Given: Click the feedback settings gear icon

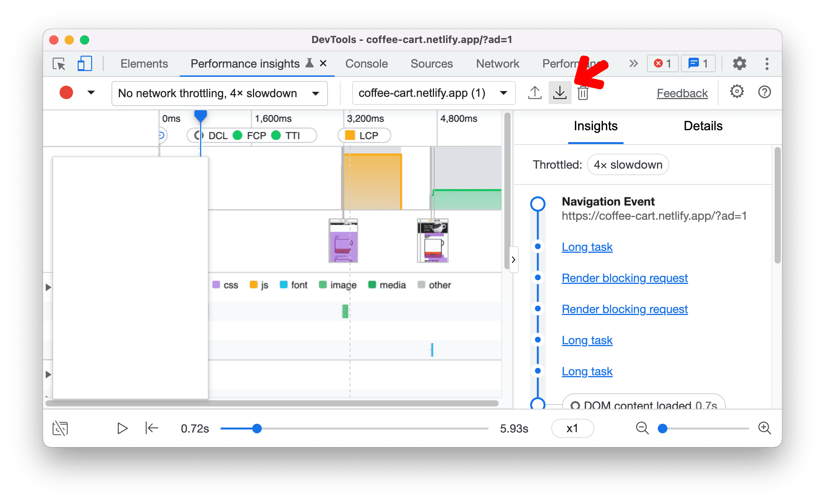Looking at the screenshot, I should tap(736, 93).
